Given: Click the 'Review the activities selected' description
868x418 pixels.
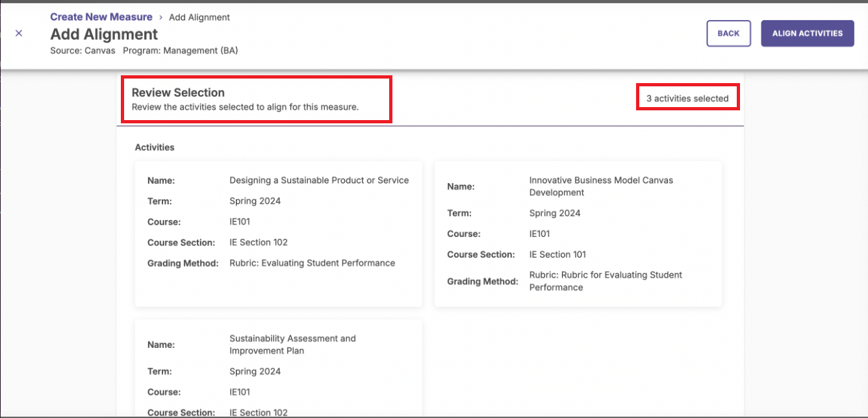Looking at the screenshot, I should click(245, 107).
